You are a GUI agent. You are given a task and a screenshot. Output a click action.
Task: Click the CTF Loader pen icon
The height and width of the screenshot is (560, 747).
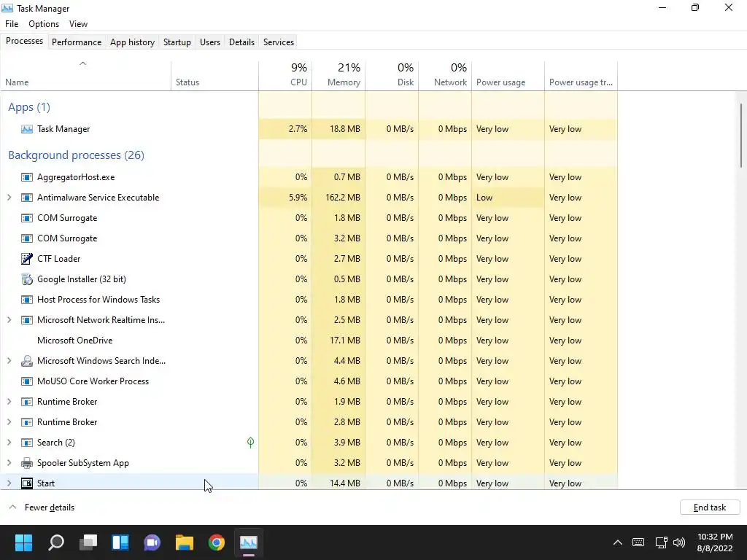(27, 259)
